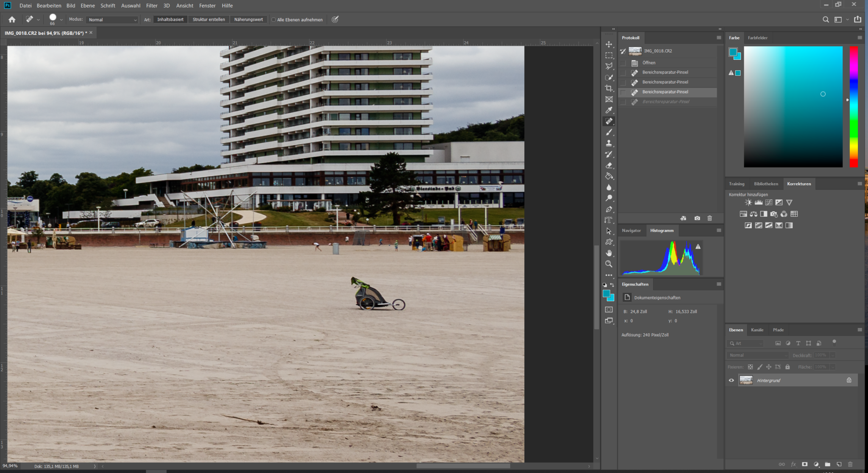Viewport: 868px width, 473px height.
Task: Select the Quick Selection tool
Action: [609, 77]
